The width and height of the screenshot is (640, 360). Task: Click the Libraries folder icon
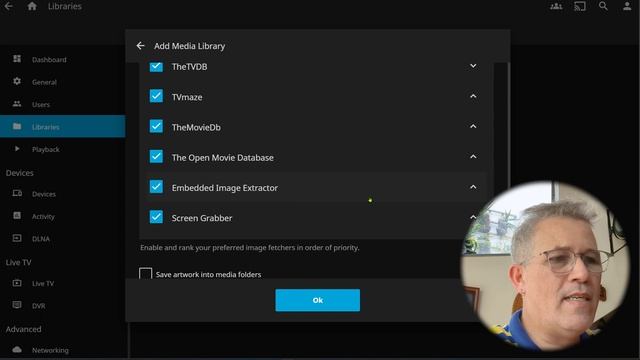pyautogui.click(x=17, y=126)
